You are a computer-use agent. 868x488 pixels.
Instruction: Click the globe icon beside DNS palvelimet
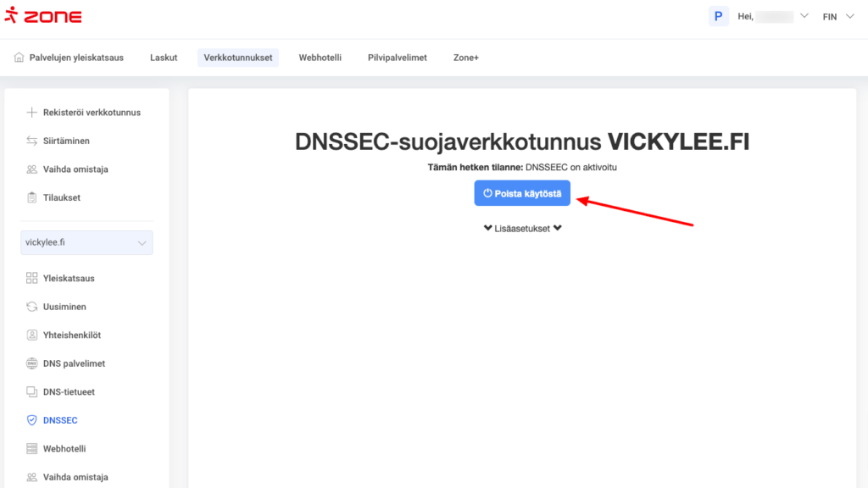click(31, 363)
